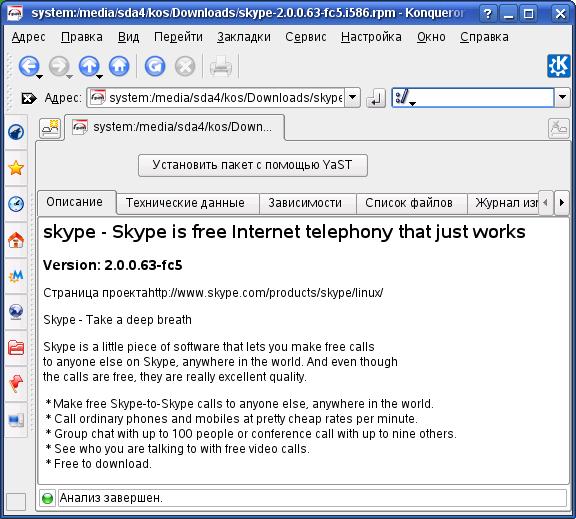The image size is (576, 519).
Task: Open the Root Folder sidebar with the red folder
Action: pos(16,347)
